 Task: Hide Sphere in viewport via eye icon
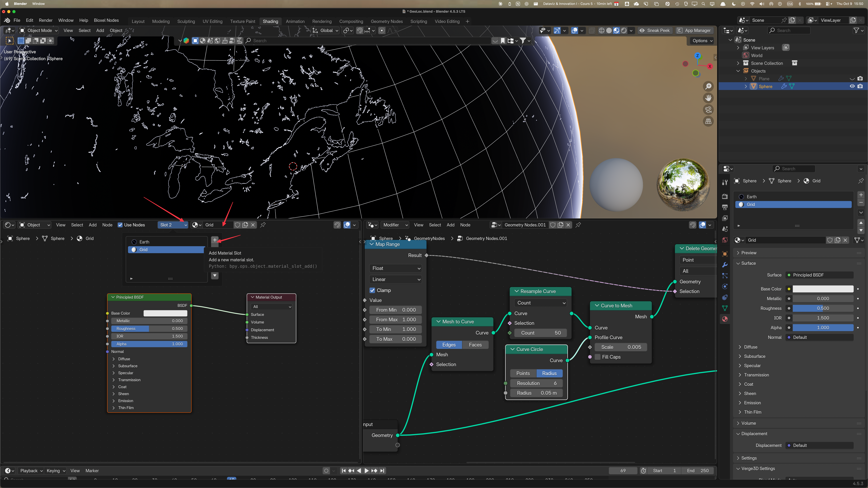point(852,86)
